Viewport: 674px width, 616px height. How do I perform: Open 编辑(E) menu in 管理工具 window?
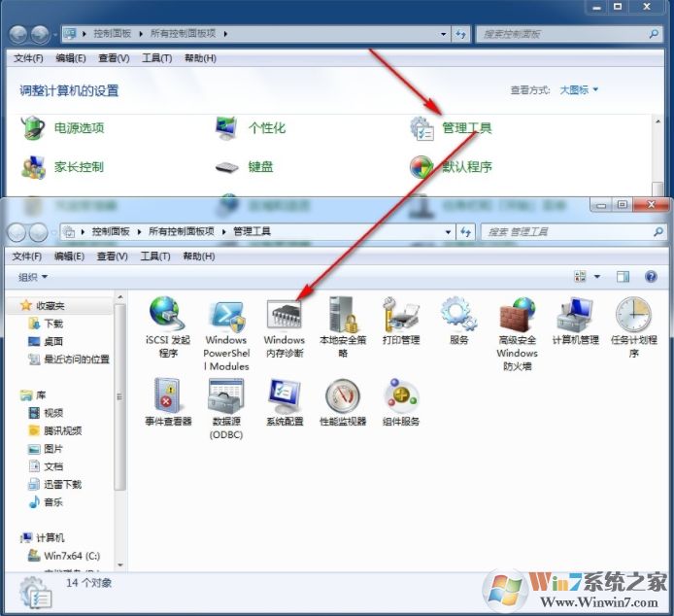point(69,257)
